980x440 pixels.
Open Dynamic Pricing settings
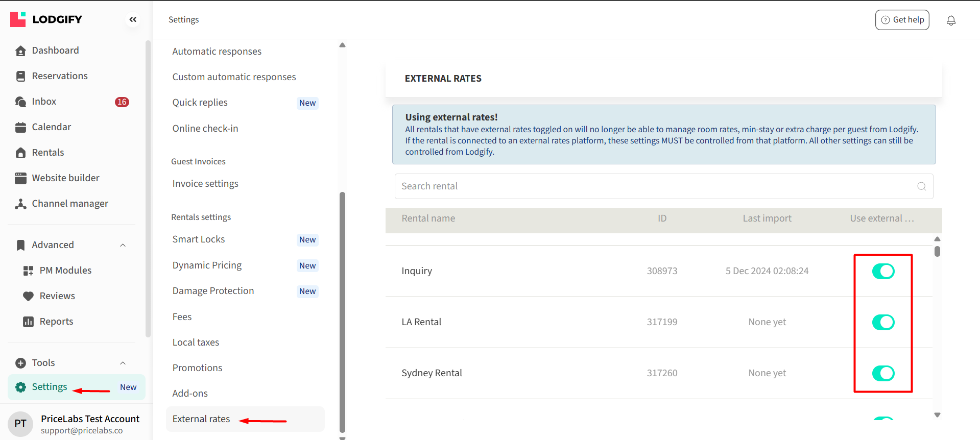click(x=207, y=265)
